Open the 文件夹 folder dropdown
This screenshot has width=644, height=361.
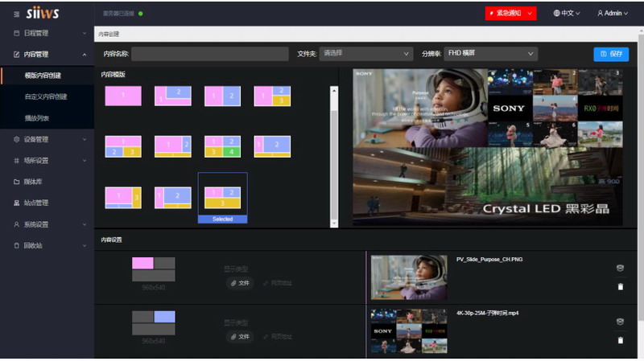[366, 54]
